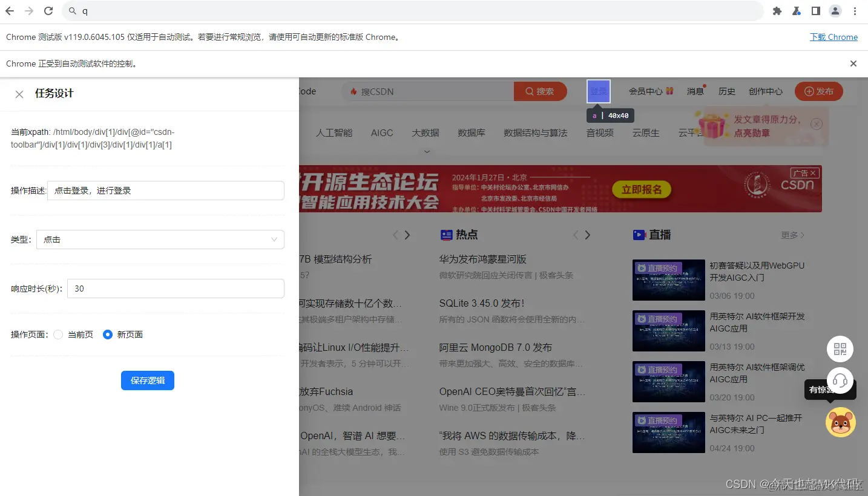Click the 保存逻辑 button
This screenshot has width=868, height=496.
148,380
